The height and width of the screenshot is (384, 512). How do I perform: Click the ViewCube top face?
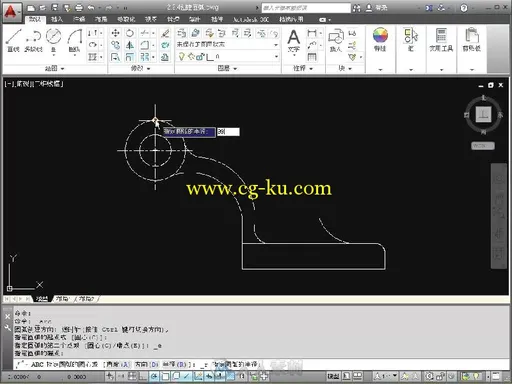point(483,115)
